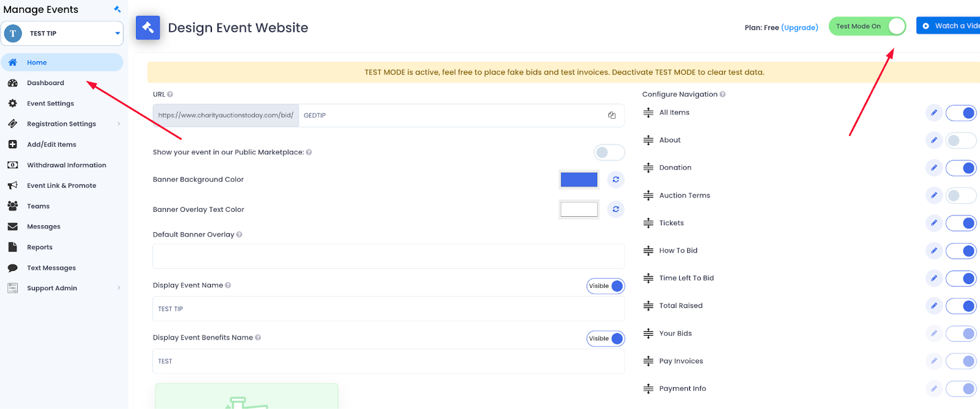Click the Default Banner Overlay text field
Image resolution: width=980 pixels, height=409 pixels.
click(x=388, y=257)
